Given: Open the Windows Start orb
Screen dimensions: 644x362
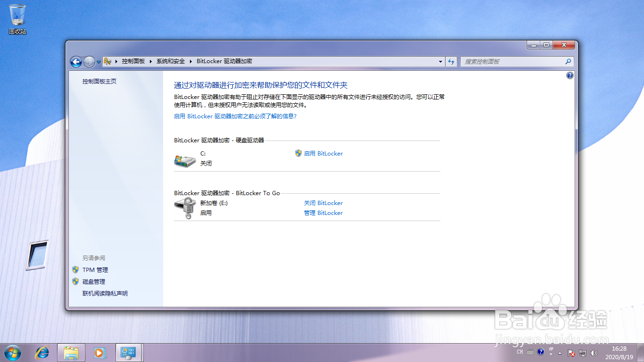Looking at the screenshot, I should 13,352.
